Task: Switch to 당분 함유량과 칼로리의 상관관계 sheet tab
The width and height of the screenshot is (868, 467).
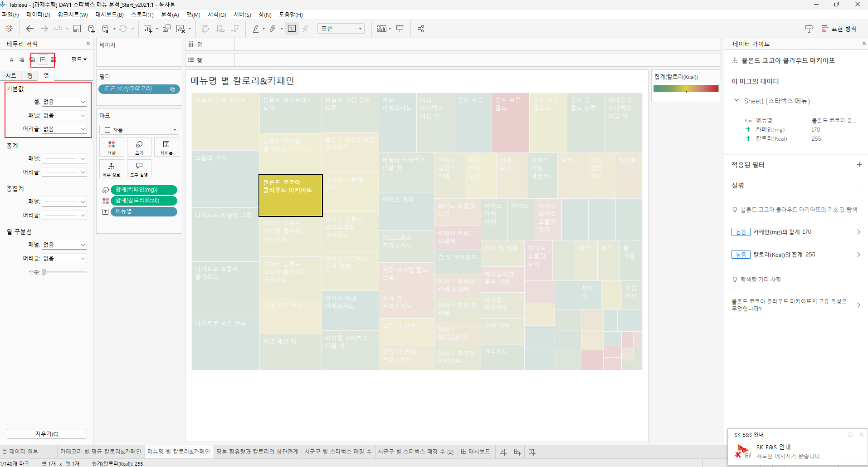Action: pos(257,452)
